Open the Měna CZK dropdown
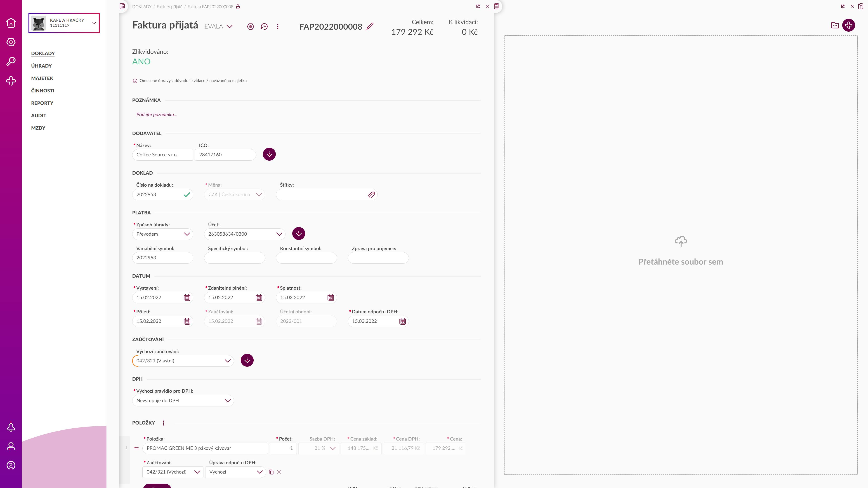The image size is (868, 488). point(235,195)
